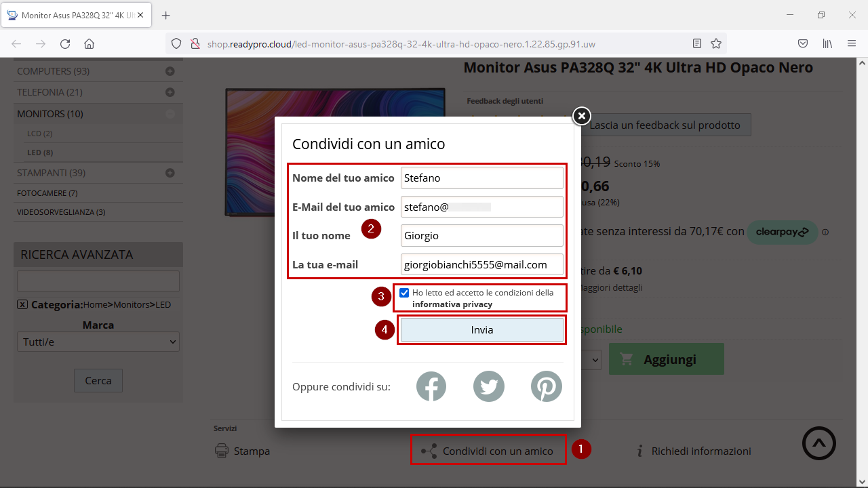Viewport: 868px width, 488px height.
Task: Click the advanced search text field
Action: tap(98, 281)
